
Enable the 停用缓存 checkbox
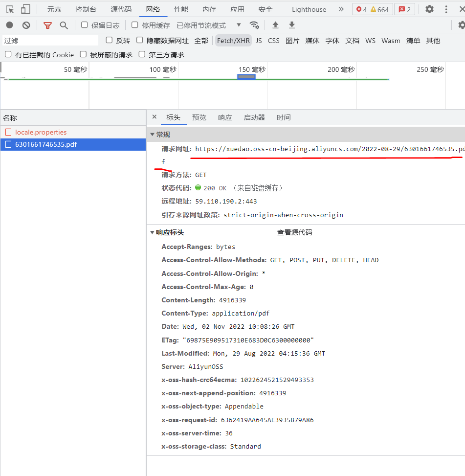click(134, 25)
